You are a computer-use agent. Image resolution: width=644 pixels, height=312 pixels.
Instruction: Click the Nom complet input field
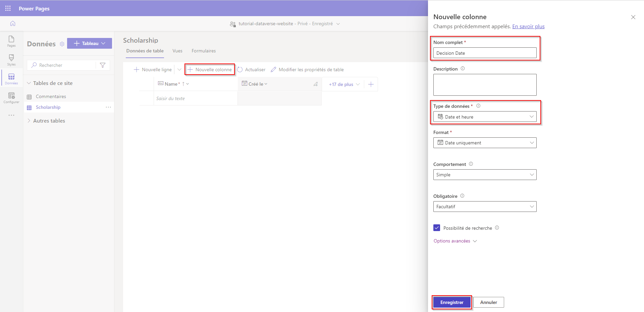click(x=485, y=53)
